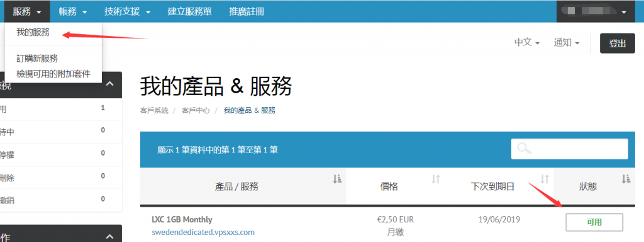Collapse the 檢視 sidebar panel chevron

tap(109, 84)
